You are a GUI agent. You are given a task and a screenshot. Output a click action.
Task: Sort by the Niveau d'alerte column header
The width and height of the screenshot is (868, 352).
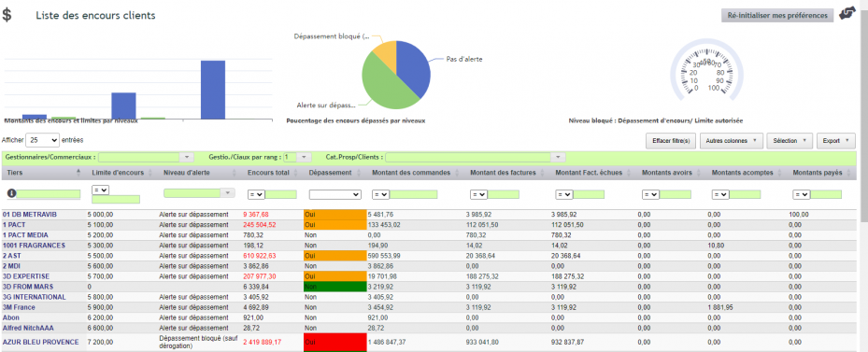click(187, 173)
